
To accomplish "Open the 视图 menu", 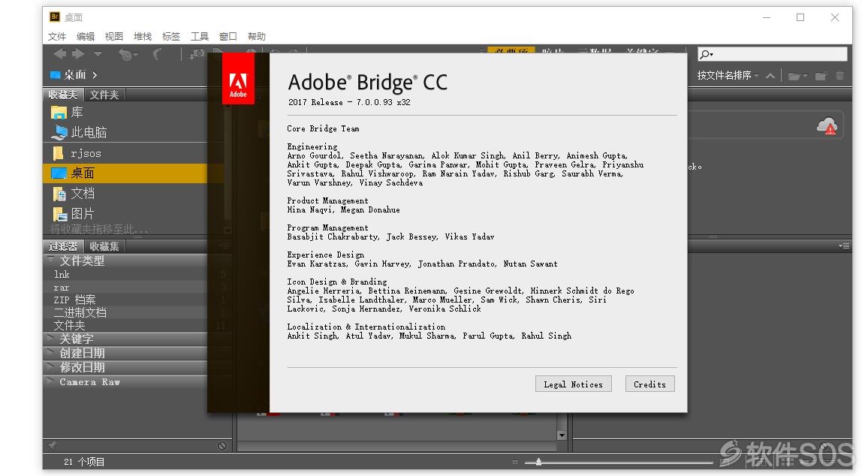I will [x=114, y=37].
